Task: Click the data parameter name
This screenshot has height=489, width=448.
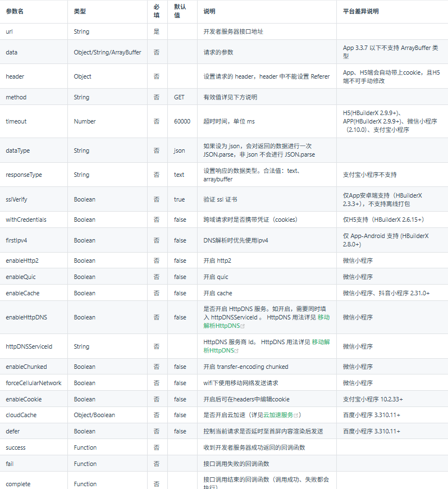Action: pos(12,52)
